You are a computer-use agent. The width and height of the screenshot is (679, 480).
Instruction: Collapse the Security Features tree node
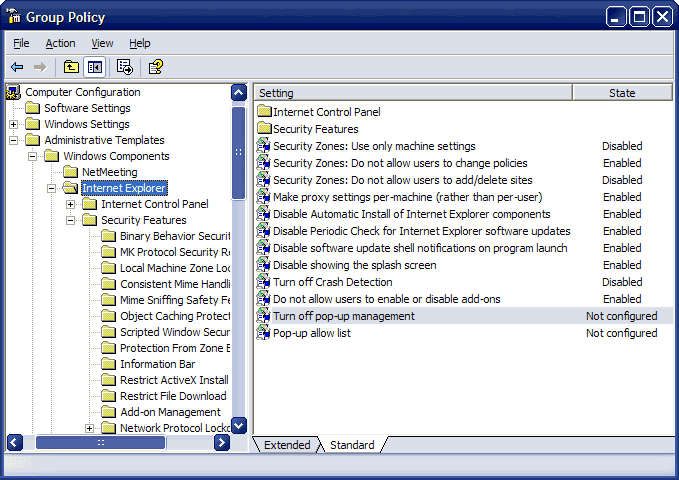click(71, 221)
